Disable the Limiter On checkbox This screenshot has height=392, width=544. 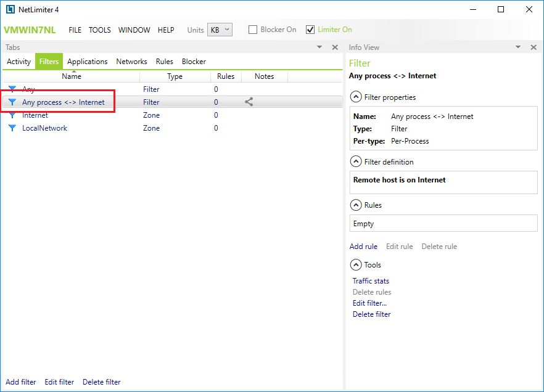(310, 30)
